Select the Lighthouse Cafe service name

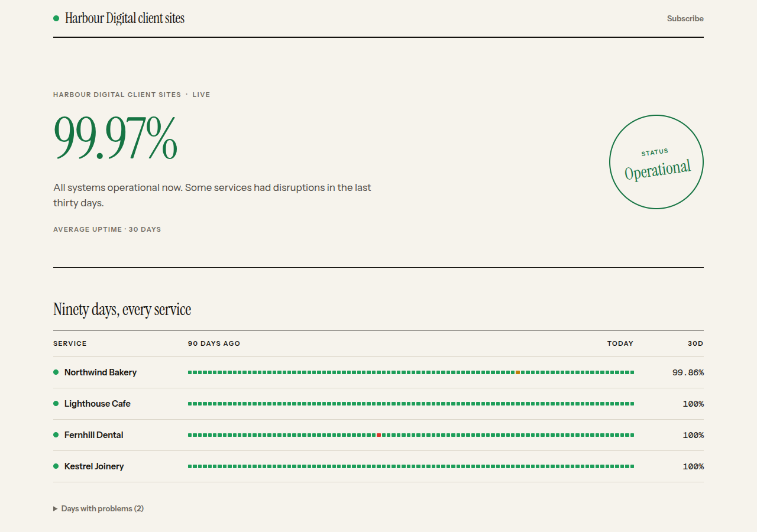tap(98, 404)
